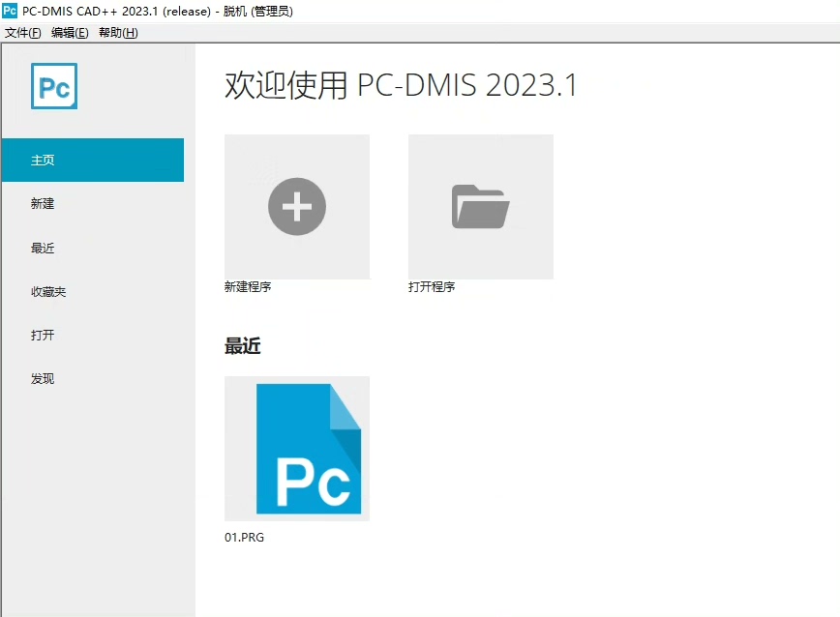This screenshot has width=840, height=617.
Task: Click the plus icon for new program
Action: pyautogui.click(x=297, y=207)
